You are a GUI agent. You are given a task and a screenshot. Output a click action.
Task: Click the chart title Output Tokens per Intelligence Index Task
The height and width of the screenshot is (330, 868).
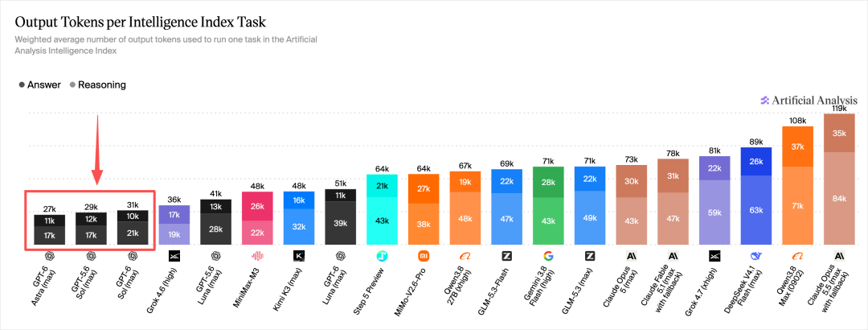pos(140,23)
